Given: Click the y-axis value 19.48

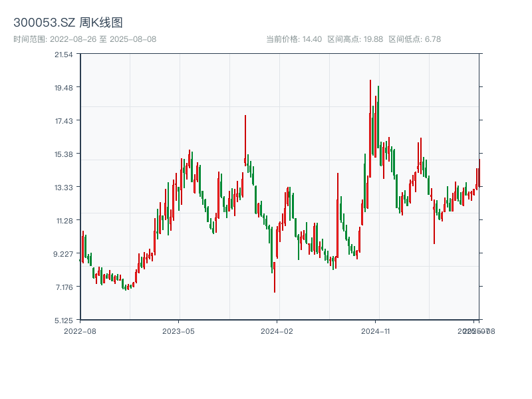Looking at the screenshot, I should click(63, 88).
